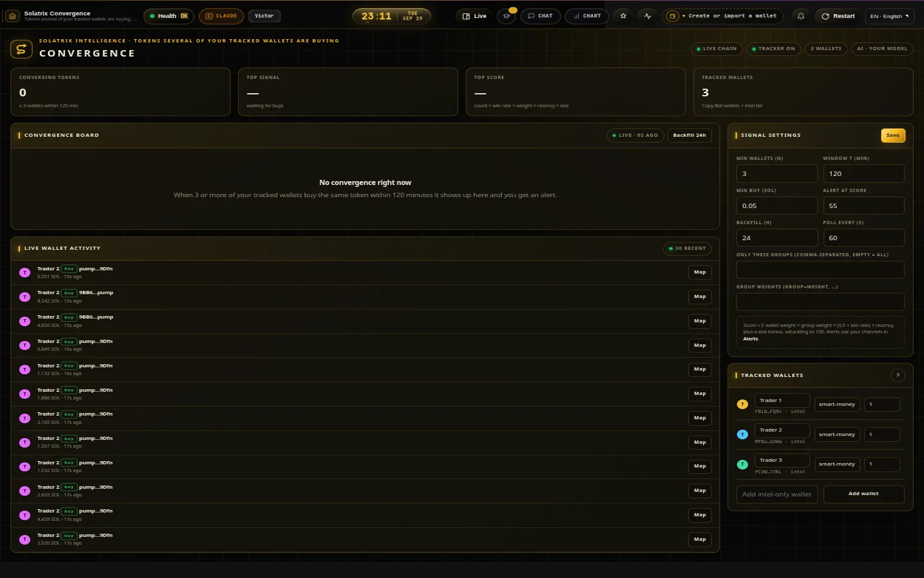
Task: Click the Restart button
Action: [x=838, y=16]
